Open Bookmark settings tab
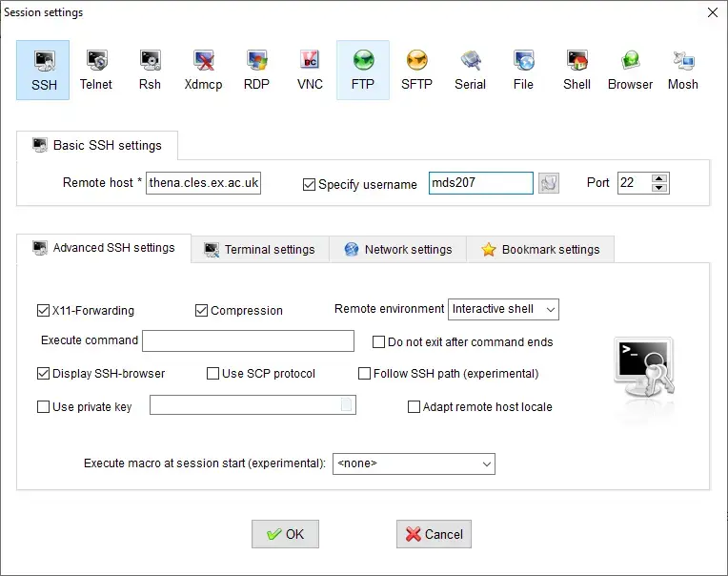Viewport: 728px width, 576px height. [540, 250]
